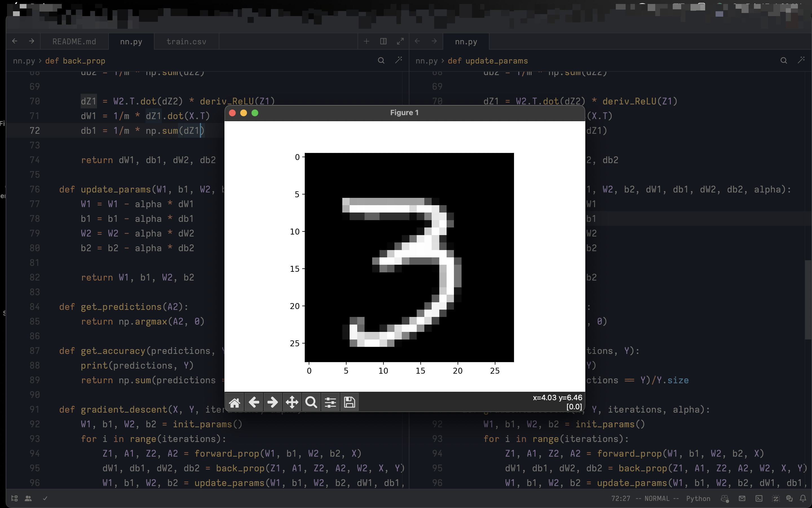
Task: Select the nn.py tab in right pane
Action: (x=466, y=41)
